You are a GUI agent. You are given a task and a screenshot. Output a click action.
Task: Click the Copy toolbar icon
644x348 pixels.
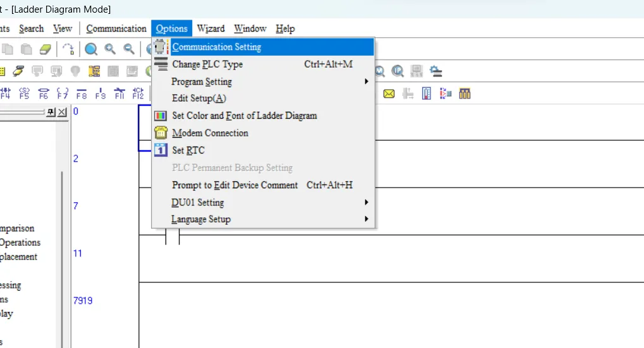pos(7,49)
